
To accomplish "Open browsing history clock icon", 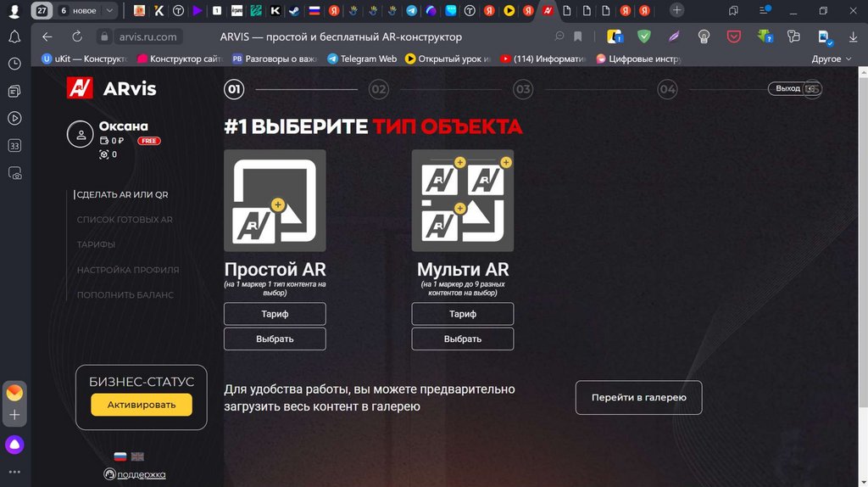I will coord(14,64).
